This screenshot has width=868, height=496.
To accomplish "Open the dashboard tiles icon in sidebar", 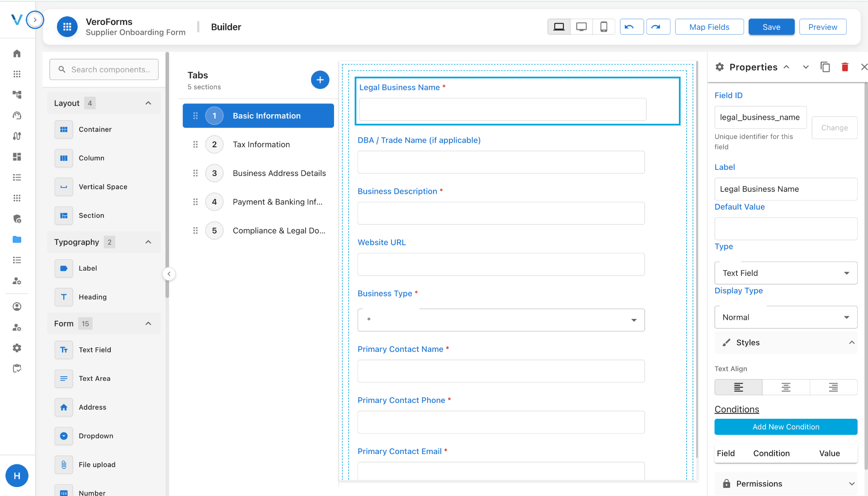I will [17, 157].
